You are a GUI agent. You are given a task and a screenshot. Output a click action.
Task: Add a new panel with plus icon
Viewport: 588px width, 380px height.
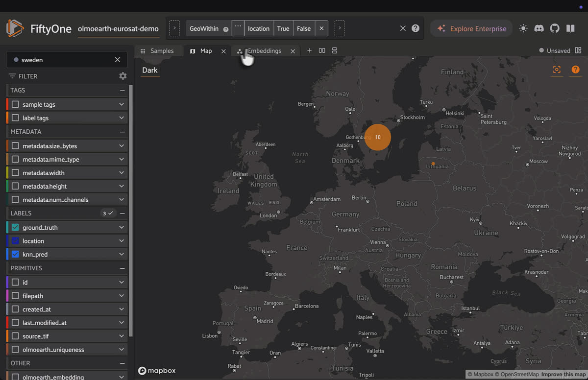[309, 50]
